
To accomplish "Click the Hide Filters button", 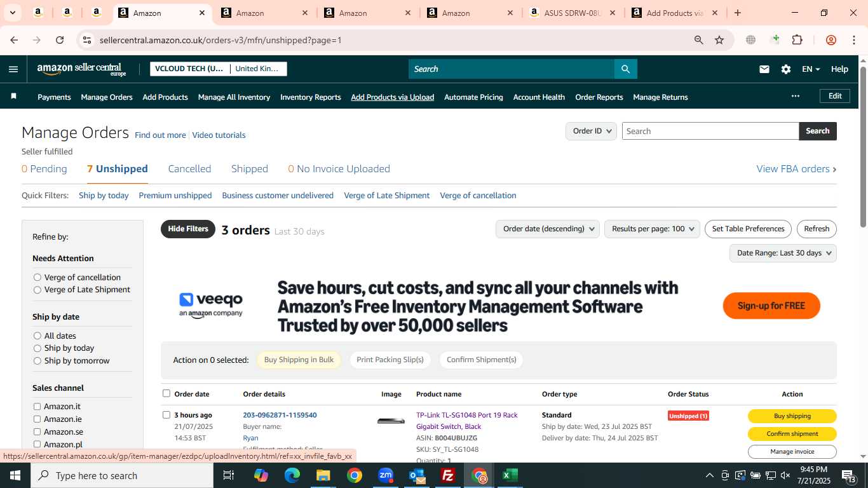I will [x=188, y=229].
